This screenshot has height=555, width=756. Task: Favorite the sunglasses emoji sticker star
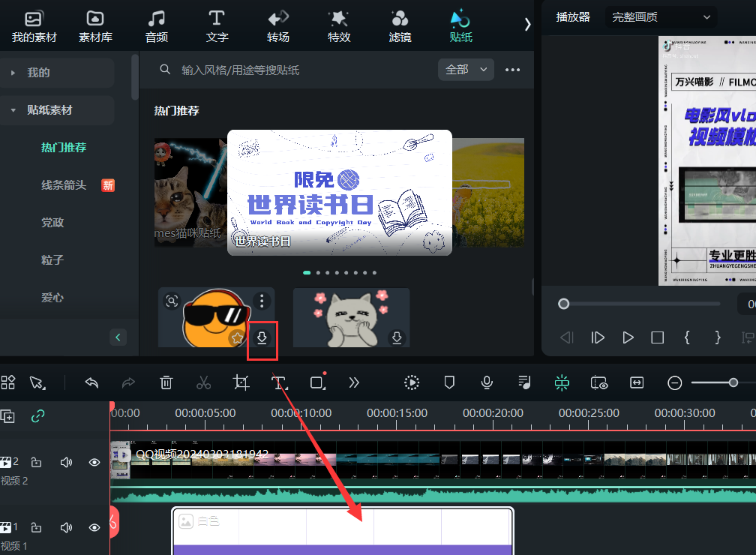tap(237, 338)
